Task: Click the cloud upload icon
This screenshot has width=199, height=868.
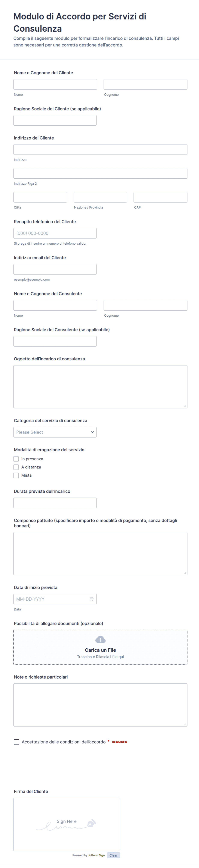Action: pos(101,639)
